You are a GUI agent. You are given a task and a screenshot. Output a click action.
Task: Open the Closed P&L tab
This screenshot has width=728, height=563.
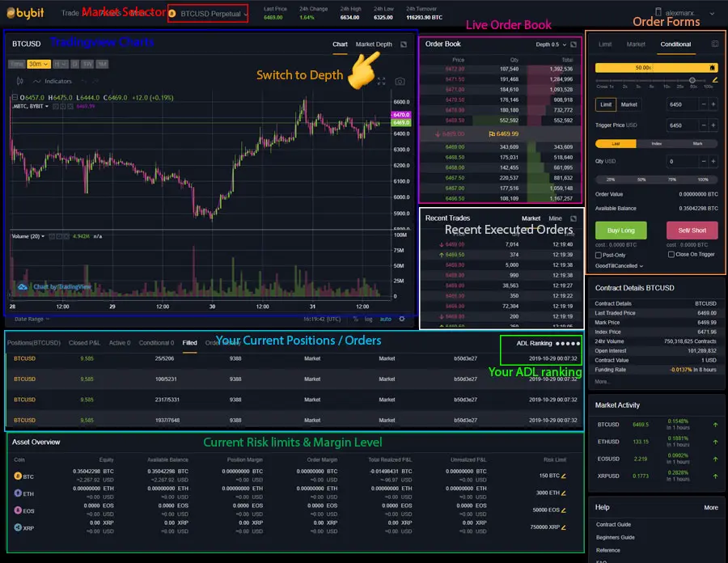(84, 343)
